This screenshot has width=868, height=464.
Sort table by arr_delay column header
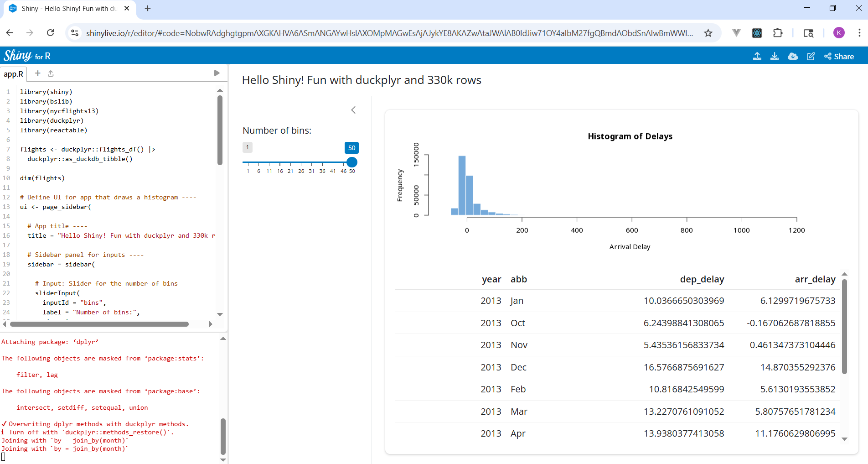pyautogui.click(x=815, y=279)
